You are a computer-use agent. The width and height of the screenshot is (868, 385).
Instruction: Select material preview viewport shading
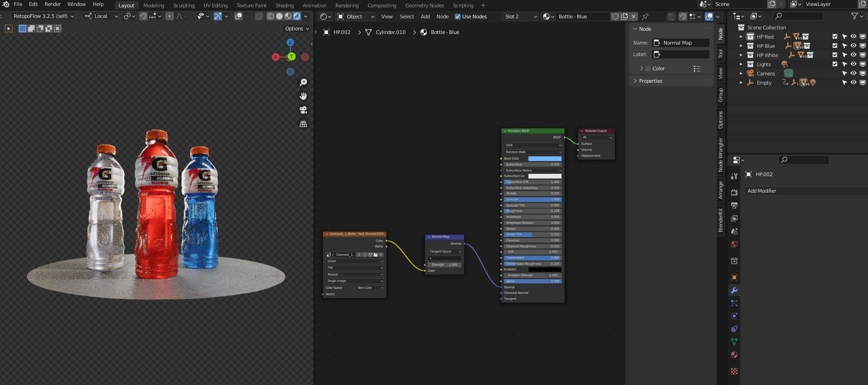[x=288, y=16]
